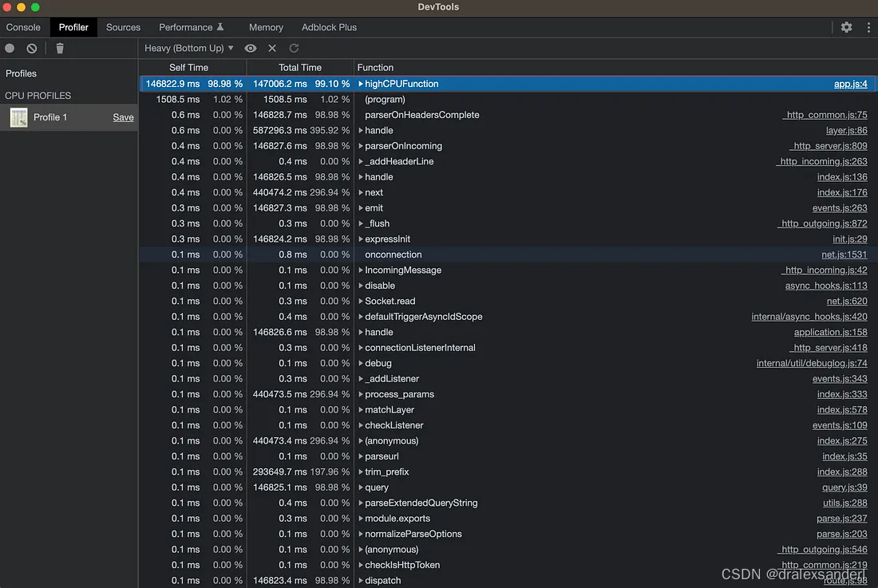Image resolution: width=878 pixels, height=588 pixels.
Task: Open the three-dot DevTools customization menu
Action: pyautogui.click(x=868, y=27)
